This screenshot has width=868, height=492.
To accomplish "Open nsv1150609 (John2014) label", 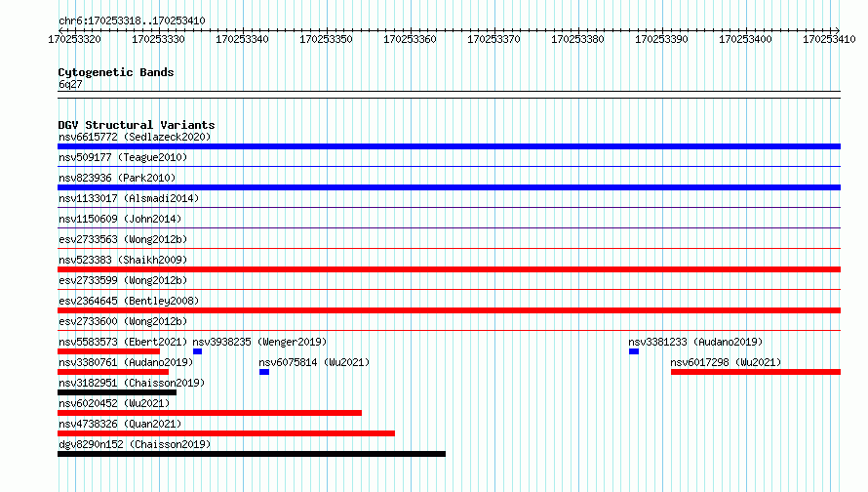I will (x=120, y=219).
